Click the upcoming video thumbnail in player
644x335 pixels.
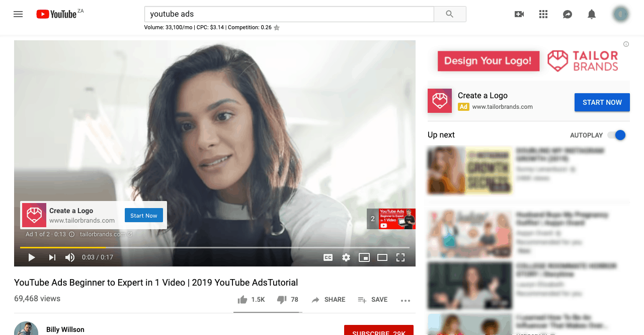pos(397,219)
